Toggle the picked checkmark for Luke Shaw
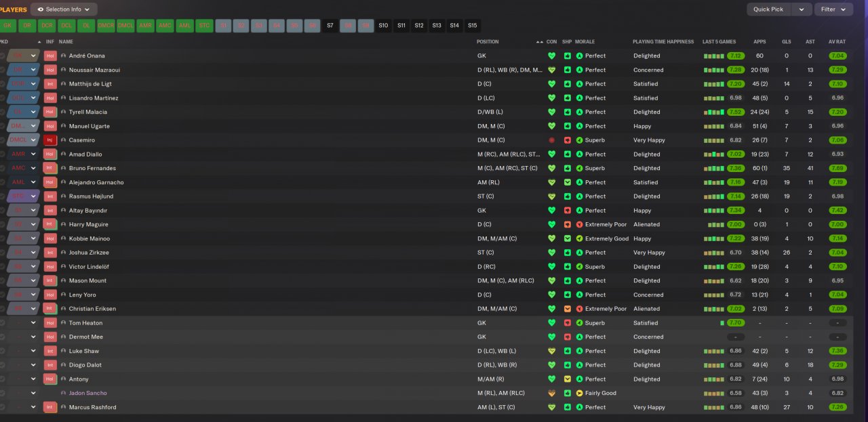Image resolution: width=868 pixels, height=422 pixels. pos(2,351)
